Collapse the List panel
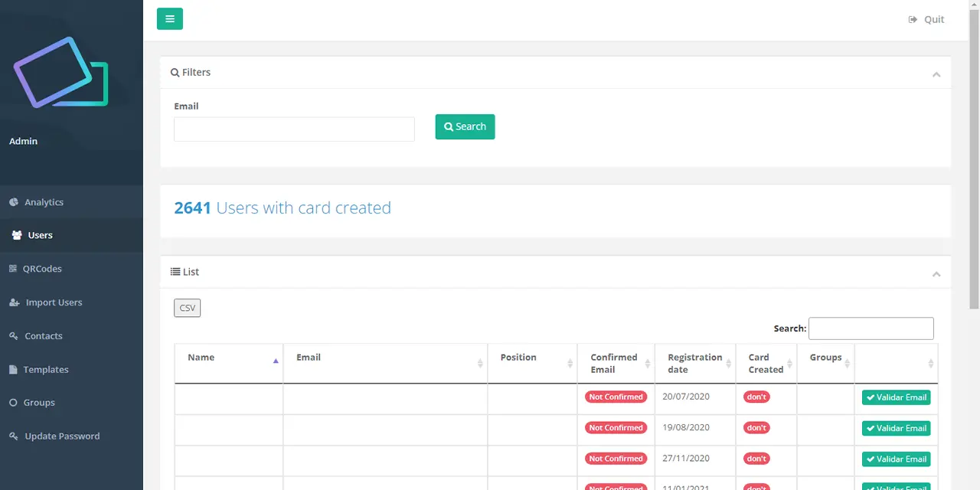Viewport: 980px width, 490px height. tap(936, 274)
